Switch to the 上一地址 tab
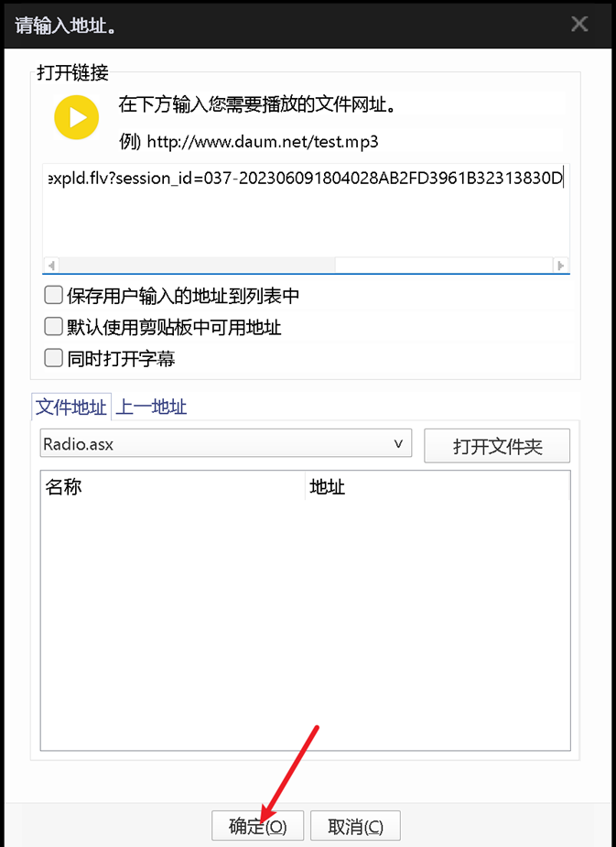The width and height of the screenshot is (616, 847). (x=151, y=407)
